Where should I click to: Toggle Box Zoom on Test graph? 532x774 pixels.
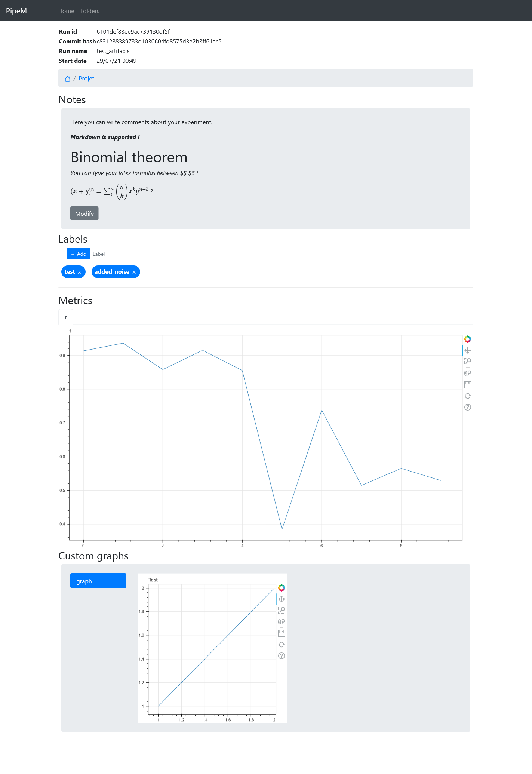[x=282, y=610]
